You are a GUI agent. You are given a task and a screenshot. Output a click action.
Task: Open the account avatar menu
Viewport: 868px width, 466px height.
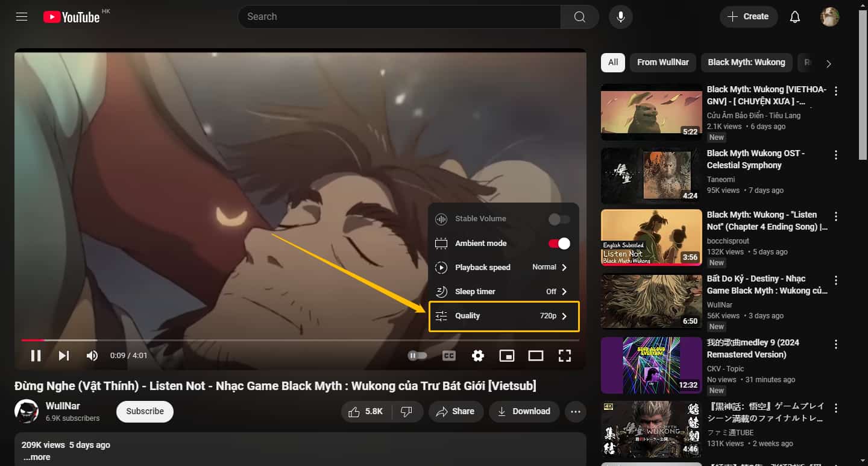tap(830, 17)
